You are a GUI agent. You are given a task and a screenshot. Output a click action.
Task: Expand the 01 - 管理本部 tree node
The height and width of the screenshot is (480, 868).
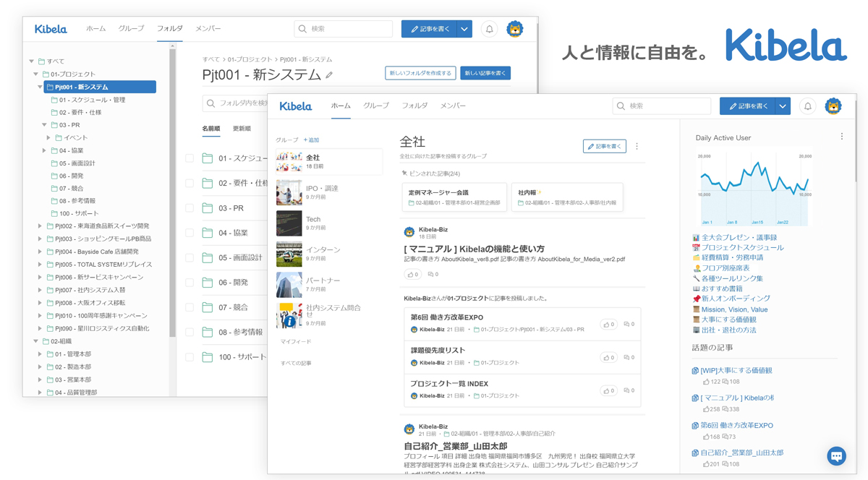tap(41, 354)
